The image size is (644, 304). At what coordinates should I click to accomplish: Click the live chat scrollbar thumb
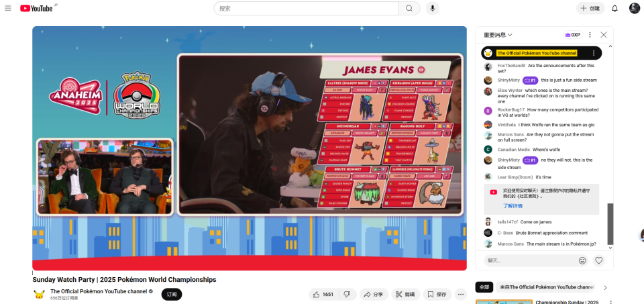coord(610,225)
